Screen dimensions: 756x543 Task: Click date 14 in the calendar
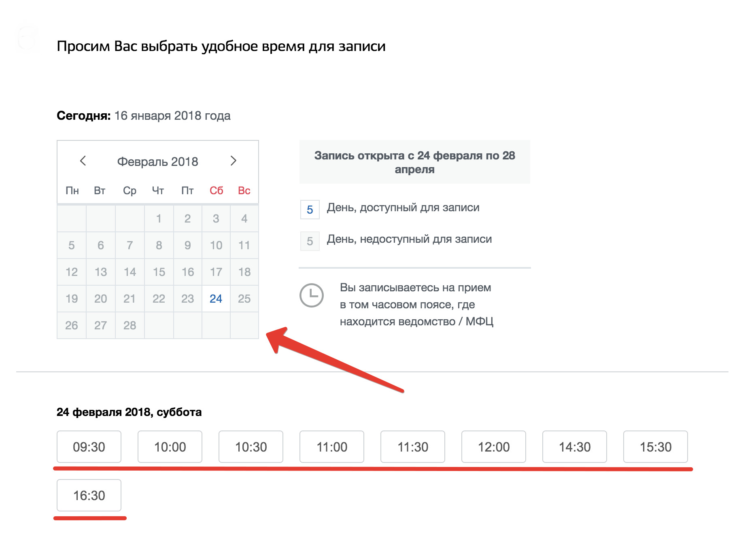pos(130,272)
